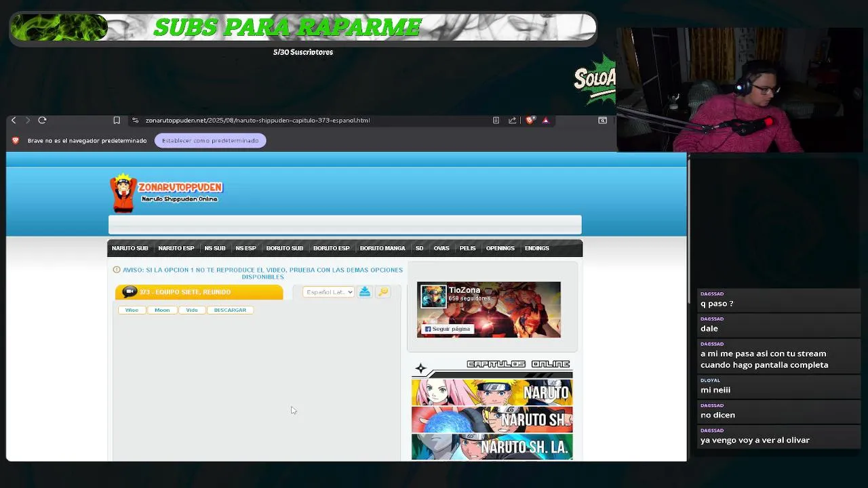Click the TioZona page name link
The width and height of the screenshot is (868, 488).
tap(465, 290)
